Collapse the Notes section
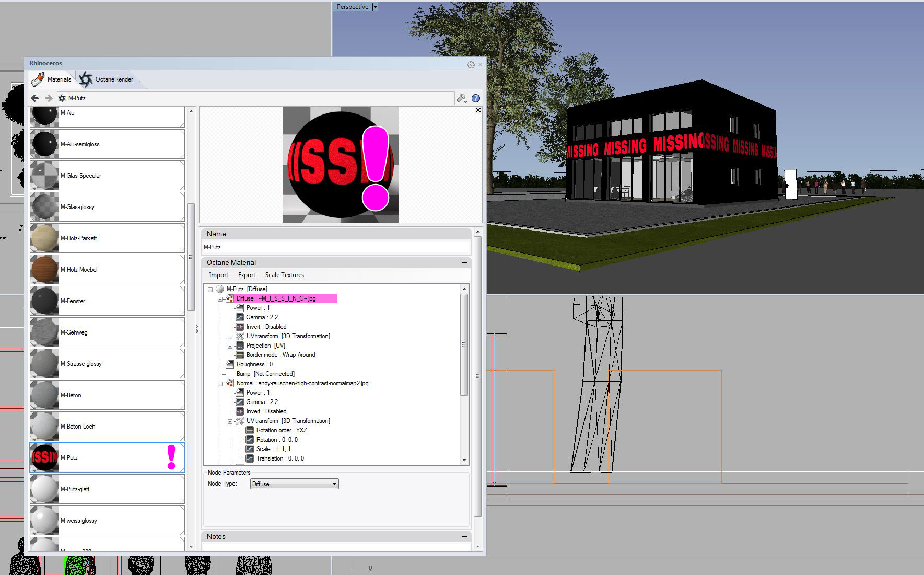 click(x=464, y=536)
